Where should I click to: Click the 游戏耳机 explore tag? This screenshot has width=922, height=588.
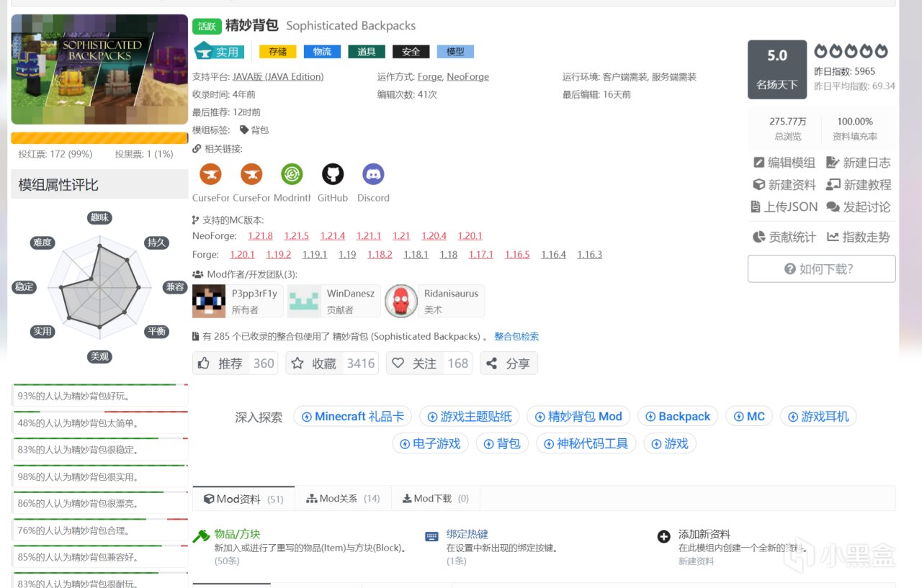click(818, 416)
